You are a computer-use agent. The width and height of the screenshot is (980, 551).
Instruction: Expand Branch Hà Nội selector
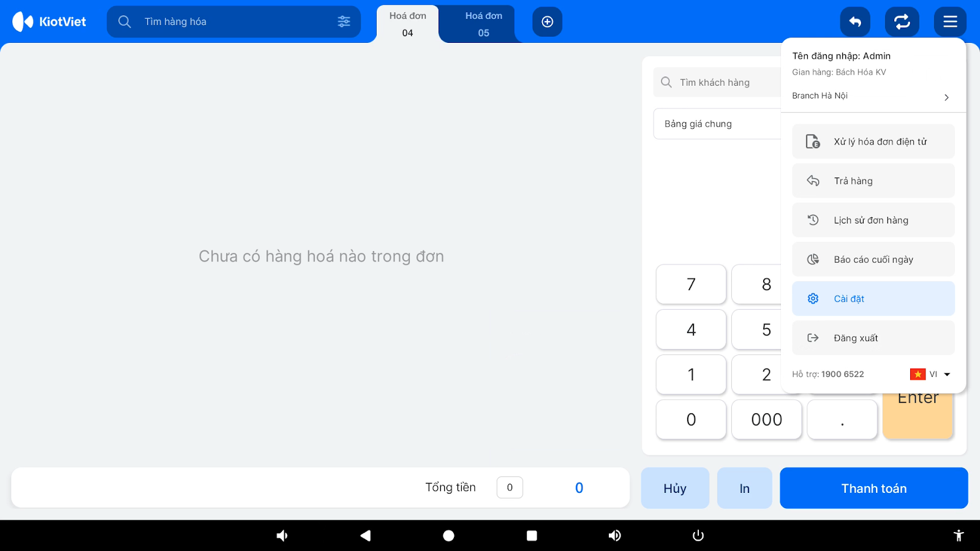(x=873, y=96)
